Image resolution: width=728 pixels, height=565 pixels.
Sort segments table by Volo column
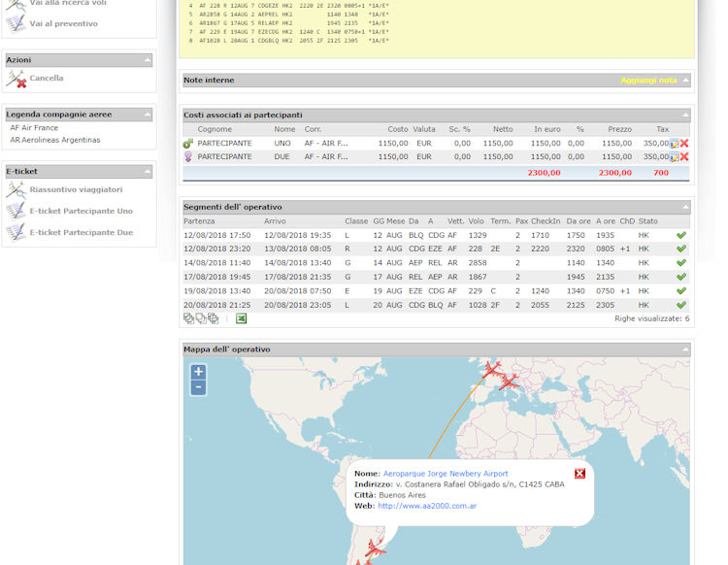coord(476,221)
